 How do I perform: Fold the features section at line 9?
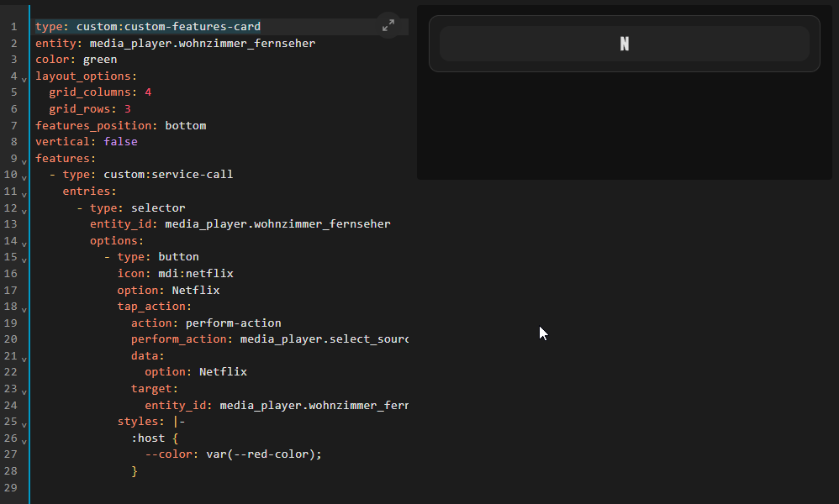[x=24, y=160]
